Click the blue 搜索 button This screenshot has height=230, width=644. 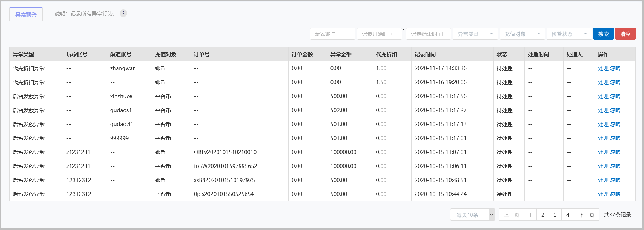pos(603,34)
